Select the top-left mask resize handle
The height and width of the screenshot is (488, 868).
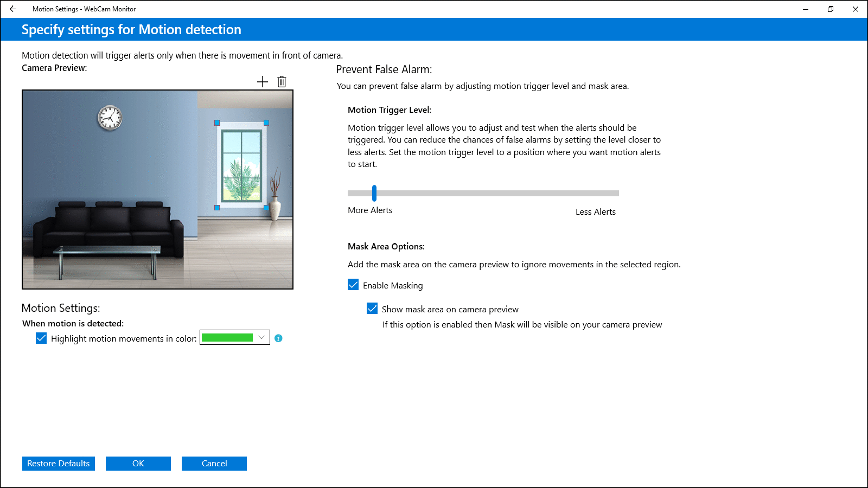tap(217, 123)
